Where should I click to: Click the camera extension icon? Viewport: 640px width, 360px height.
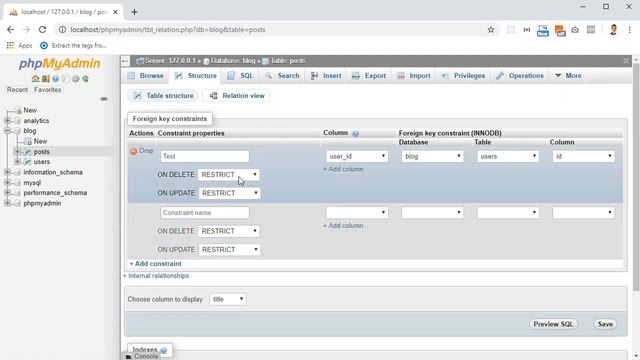[575, 30]
